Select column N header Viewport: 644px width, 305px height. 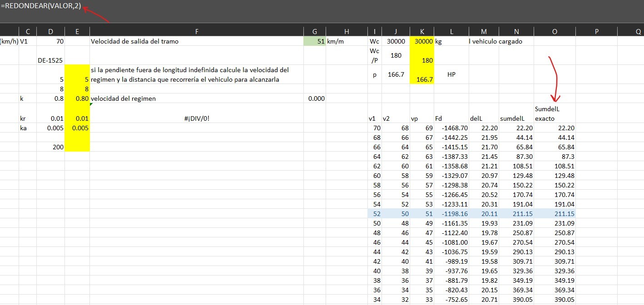(x=516, y=31)
